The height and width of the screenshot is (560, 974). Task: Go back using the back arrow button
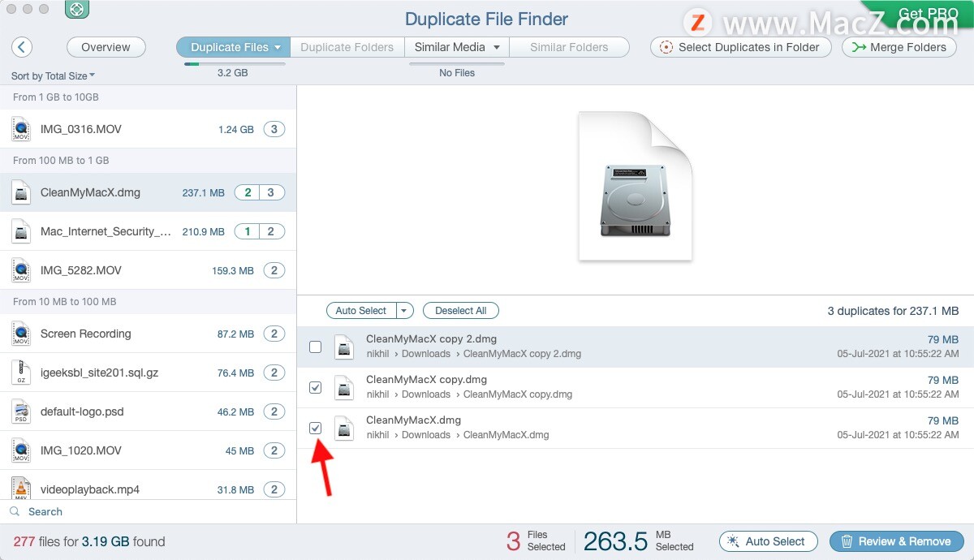coord(22,47)
